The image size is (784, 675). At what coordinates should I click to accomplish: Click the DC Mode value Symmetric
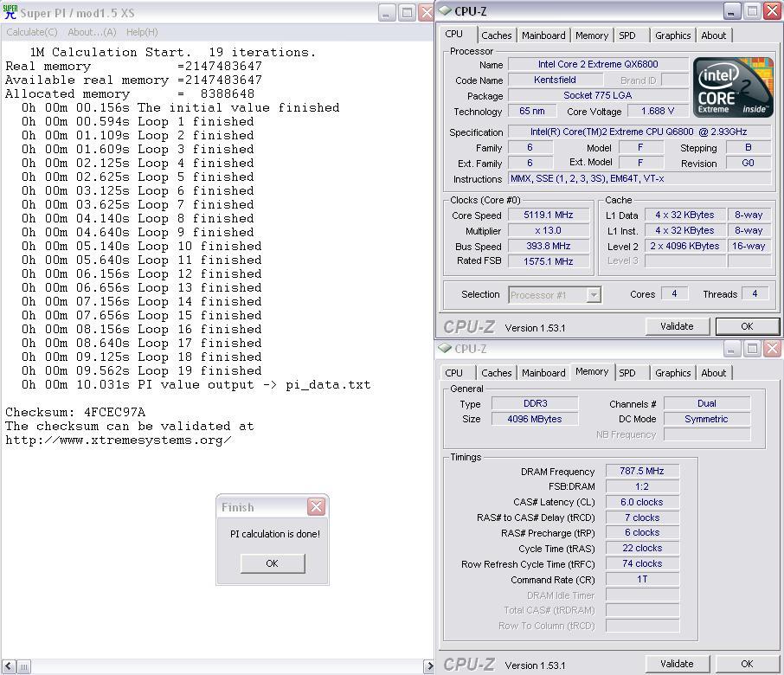(x=706, y=419)
